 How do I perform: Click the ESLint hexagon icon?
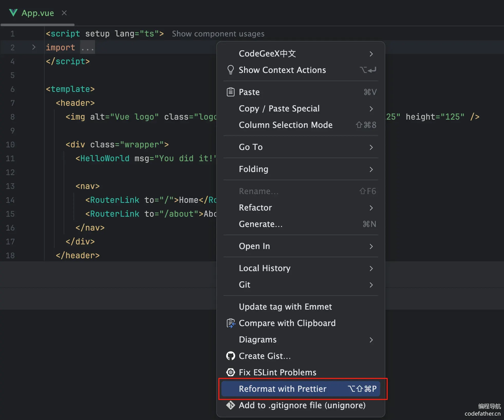[x=231, y=372]
